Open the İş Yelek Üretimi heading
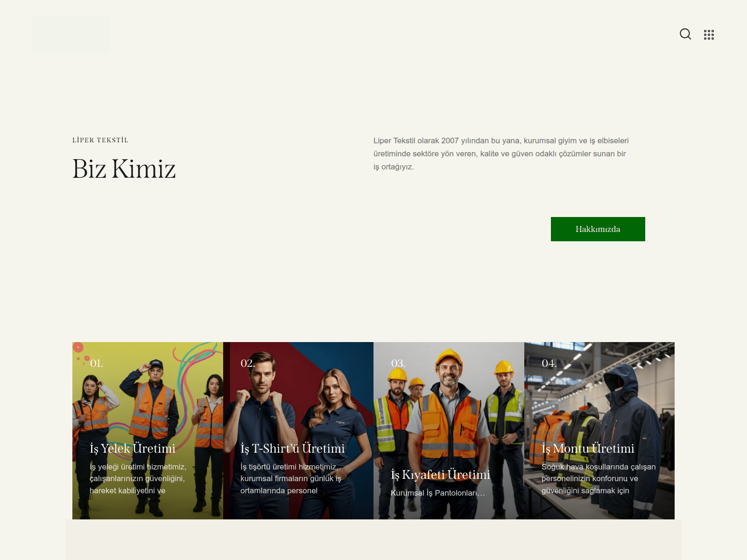The image size is (747, 560). tap(133, 448)
